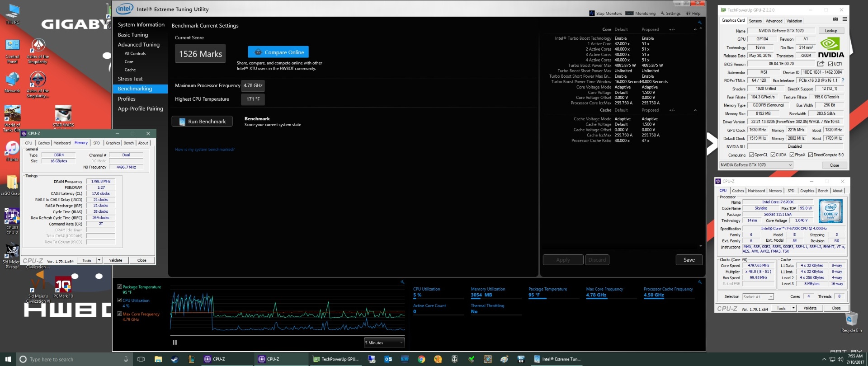Select App-Profile Pairing in XTU sidebar
Screen dimensions: 868x366
[x=140, y=108]
